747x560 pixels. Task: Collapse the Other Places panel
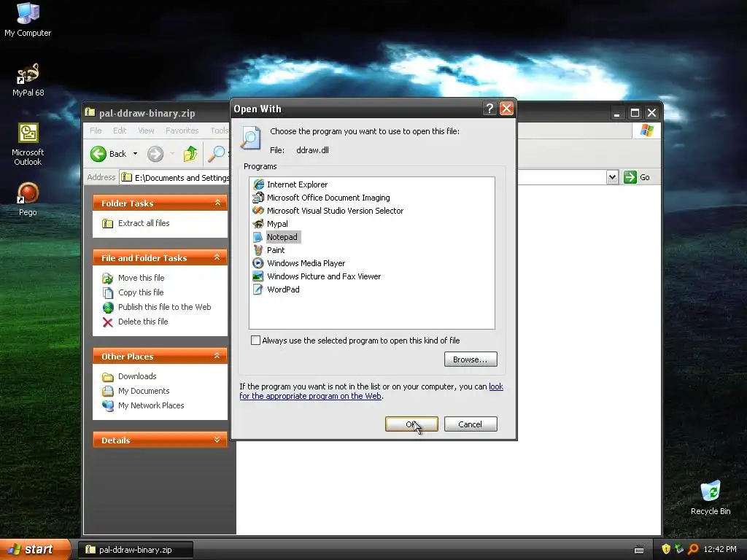pos(217,356)
